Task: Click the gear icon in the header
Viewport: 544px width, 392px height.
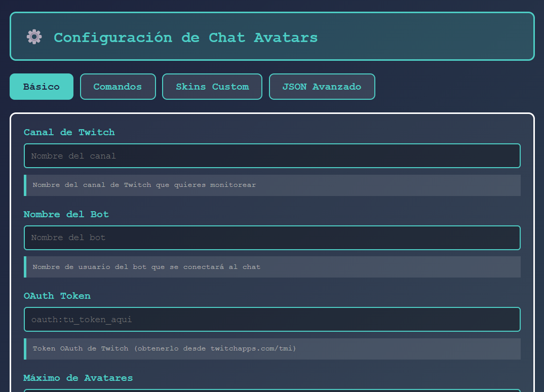Action: [34, 37]
